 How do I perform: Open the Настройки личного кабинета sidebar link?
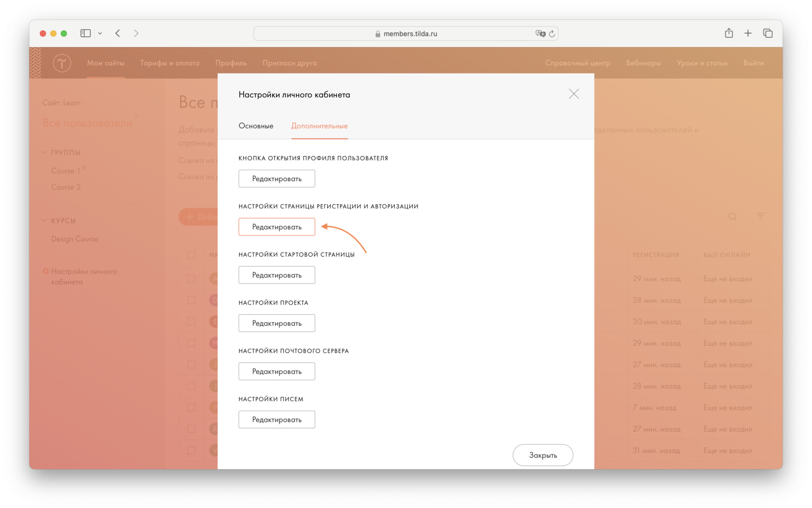[x=84, y=277]
